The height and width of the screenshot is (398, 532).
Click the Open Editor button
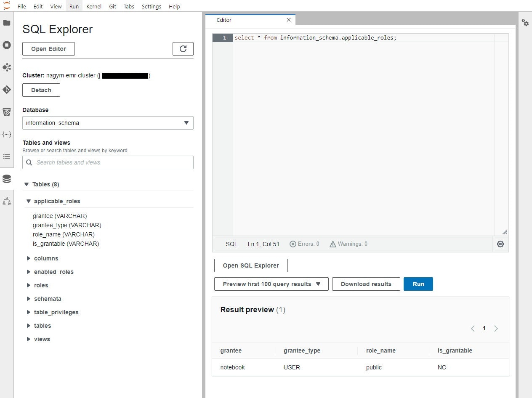pos(48,49)
